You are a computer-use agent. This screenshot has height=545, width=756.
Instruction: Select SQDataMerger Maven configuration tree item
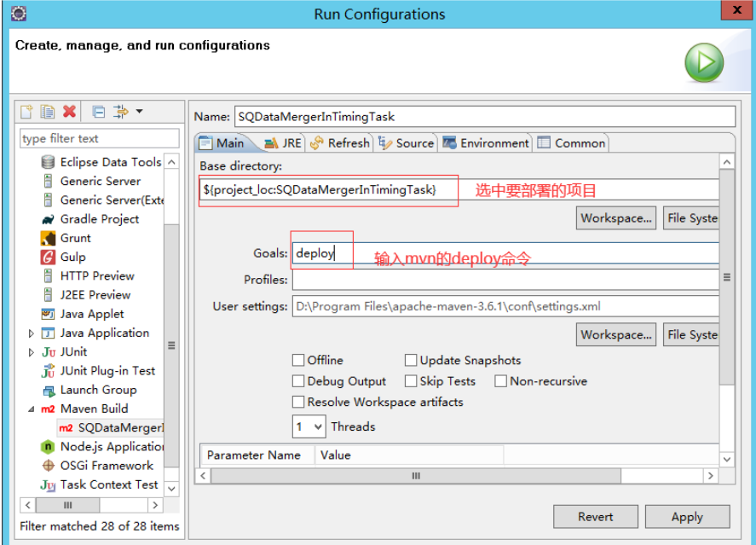(112, 428)
